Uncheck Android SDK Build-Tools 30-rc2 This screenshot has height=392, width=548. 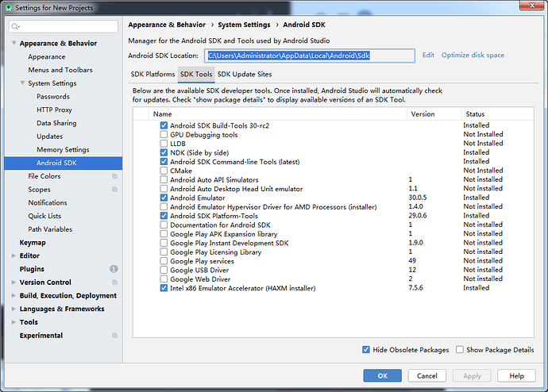[164, 125]
